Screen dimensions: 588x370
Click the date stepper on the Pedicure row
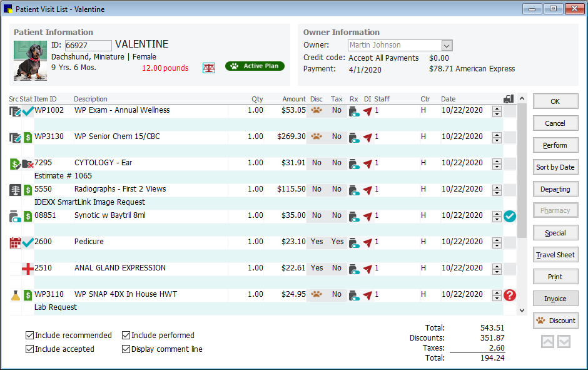tap(497, 242)
